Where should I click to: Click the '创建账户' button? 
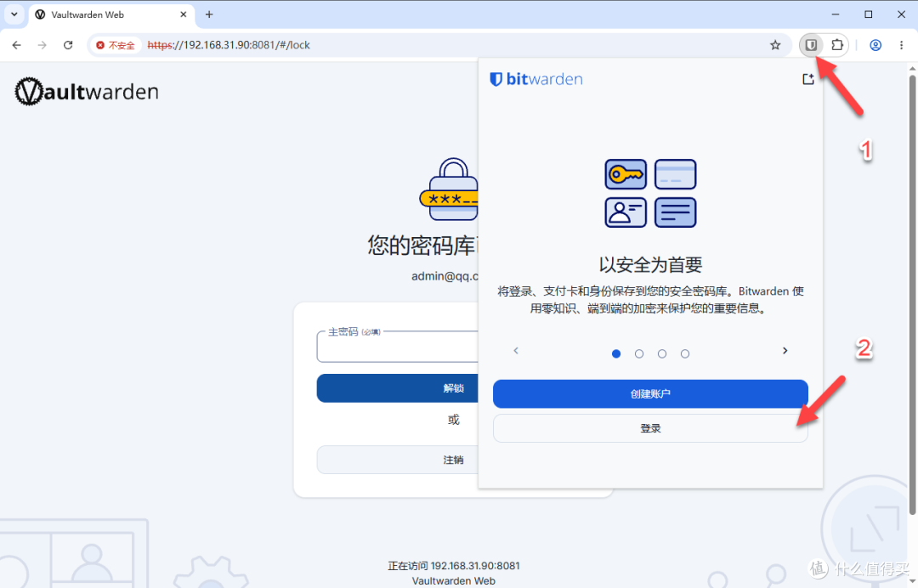pos(650,393)
